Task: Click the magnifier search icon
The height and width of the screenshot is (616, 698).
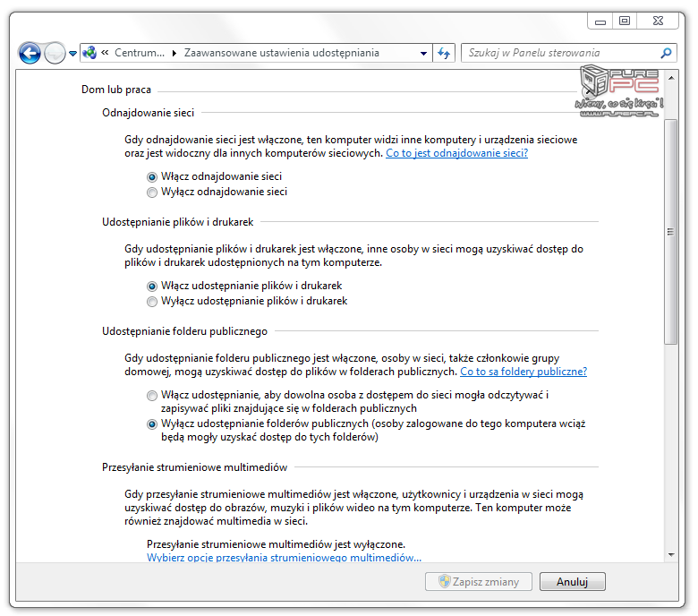Action: tap(667, 53)
